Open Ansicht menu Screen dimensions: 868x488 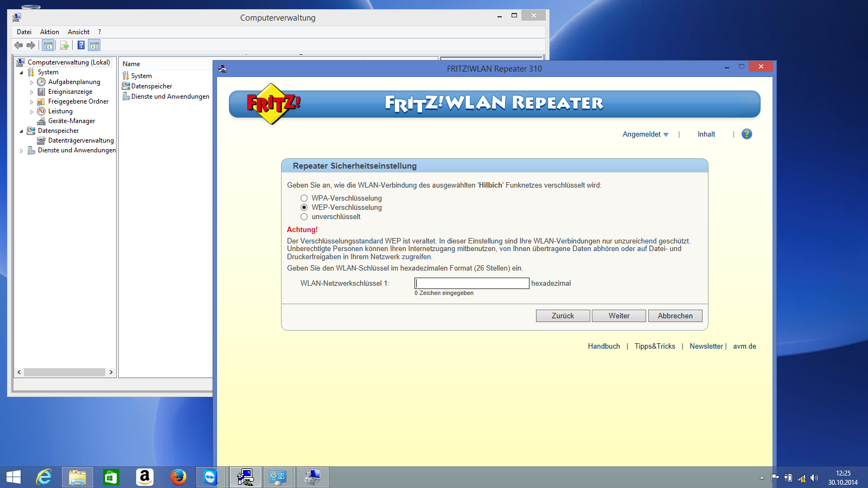tap(79, 32)
